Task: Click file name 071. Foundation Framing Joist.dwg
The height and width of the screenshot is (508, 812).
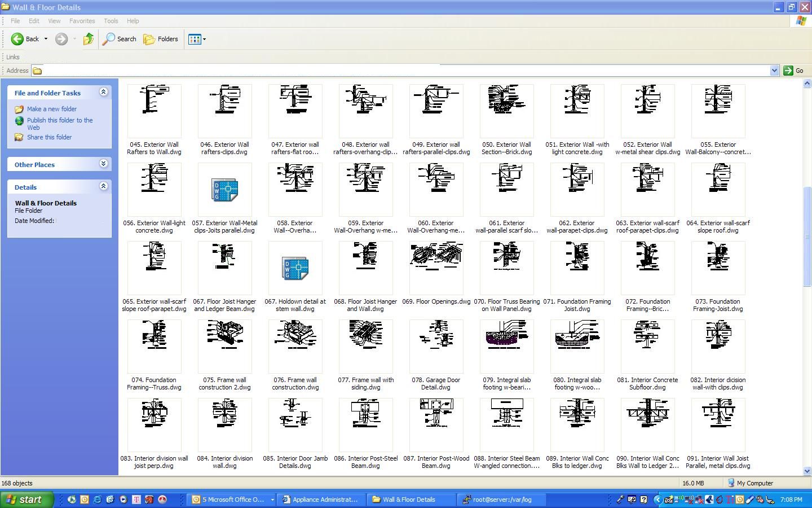Action: (577, 305)
